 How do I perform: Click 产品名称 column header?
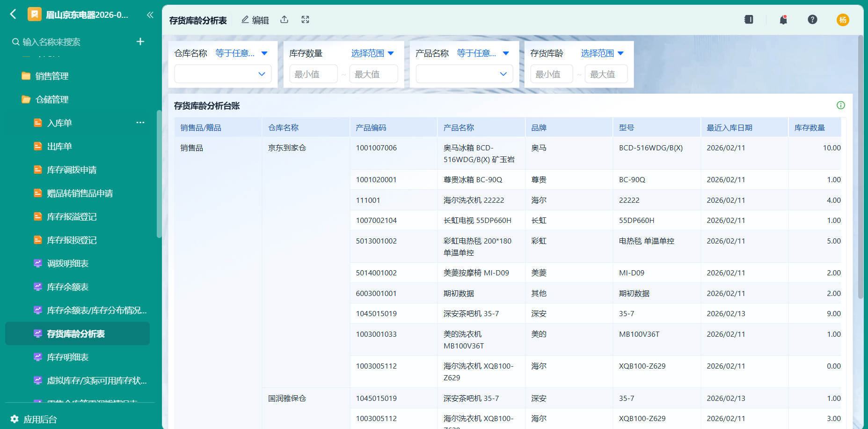click(x=481, y=127)
